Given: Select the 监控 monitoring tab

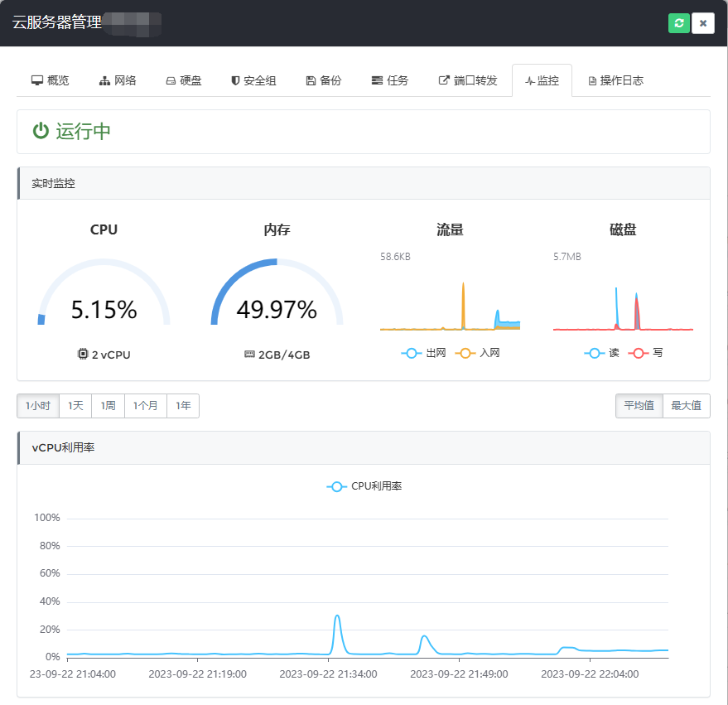Looking at the screenshot, I should pyautogui.click(x=542, y=81).
